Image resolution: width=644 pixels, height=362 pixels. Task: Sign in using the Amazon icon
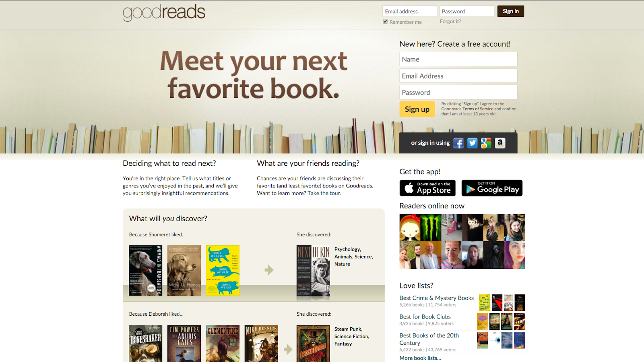pyautogui.click(x=500, y=143)
